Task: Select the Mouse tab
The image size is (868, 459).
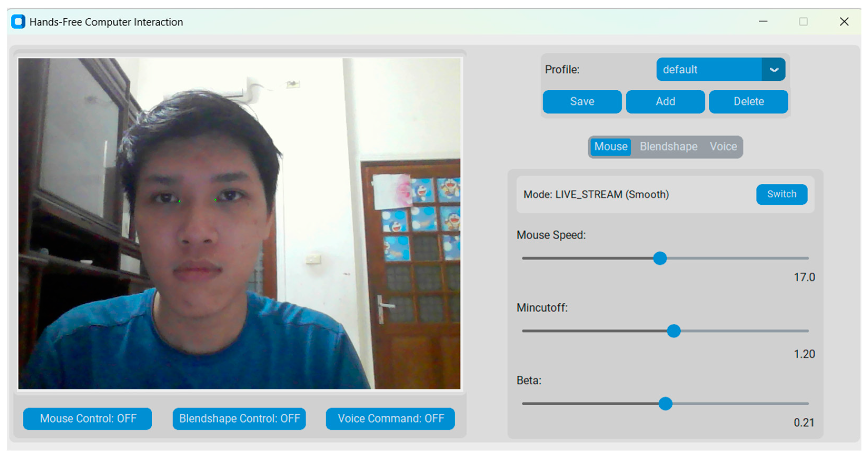Action: (x=611, y=146)
